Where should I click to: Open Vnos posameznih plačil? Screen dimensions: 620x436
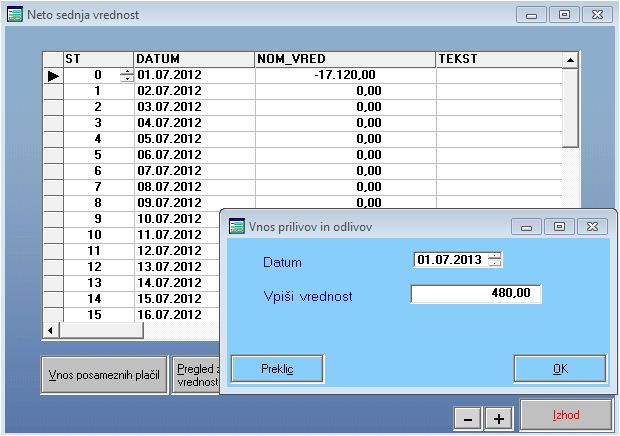tap(105, 374)
